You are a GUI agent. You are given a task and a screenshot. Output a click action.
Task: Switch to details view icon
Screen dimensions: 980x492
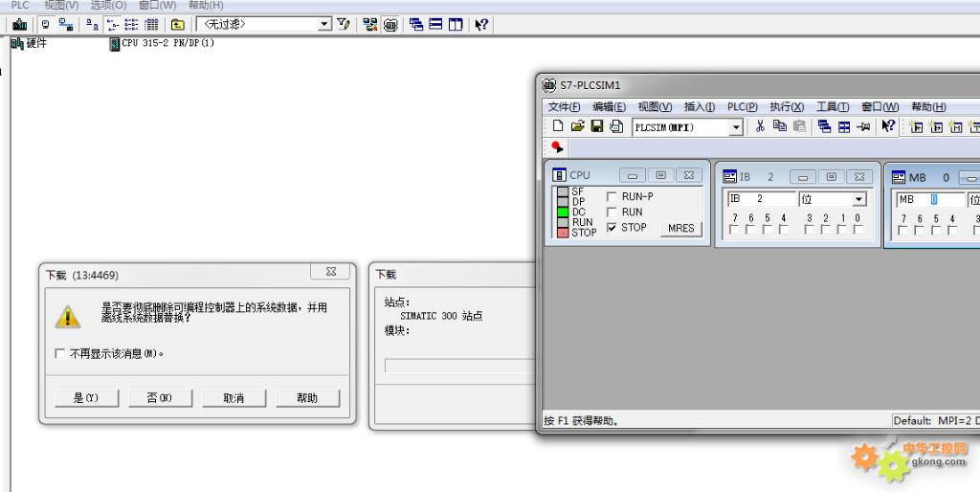(151, 24)
